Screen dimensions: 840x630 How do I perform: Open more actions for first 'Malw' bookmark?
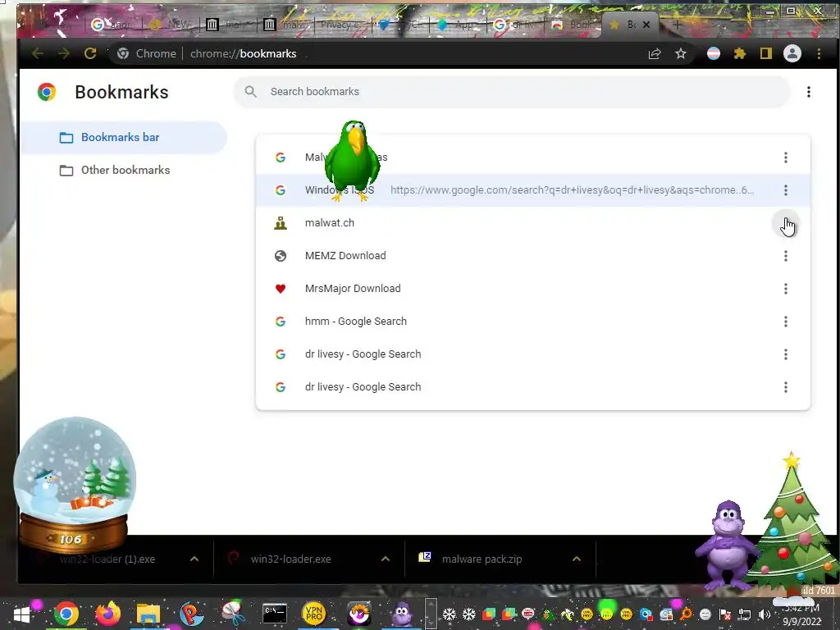coord(785,157)
